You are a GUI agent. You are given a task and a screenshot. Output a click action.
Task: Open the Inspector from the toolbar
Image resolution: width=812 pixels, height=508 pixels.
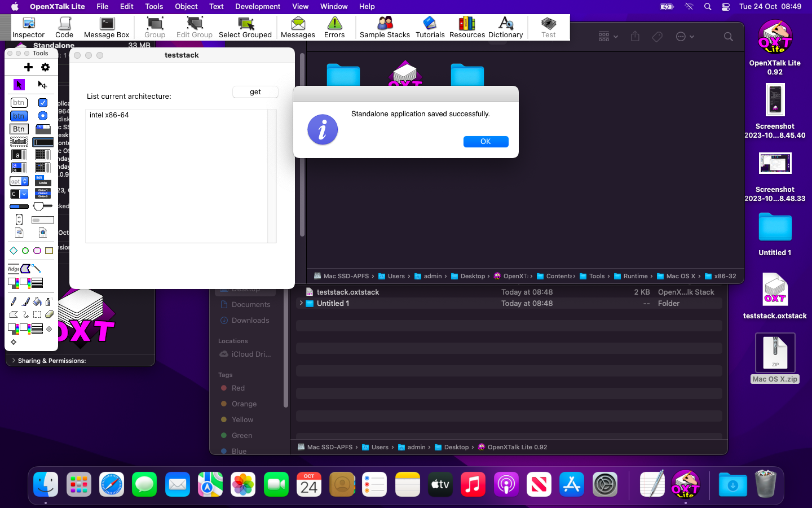28,27
